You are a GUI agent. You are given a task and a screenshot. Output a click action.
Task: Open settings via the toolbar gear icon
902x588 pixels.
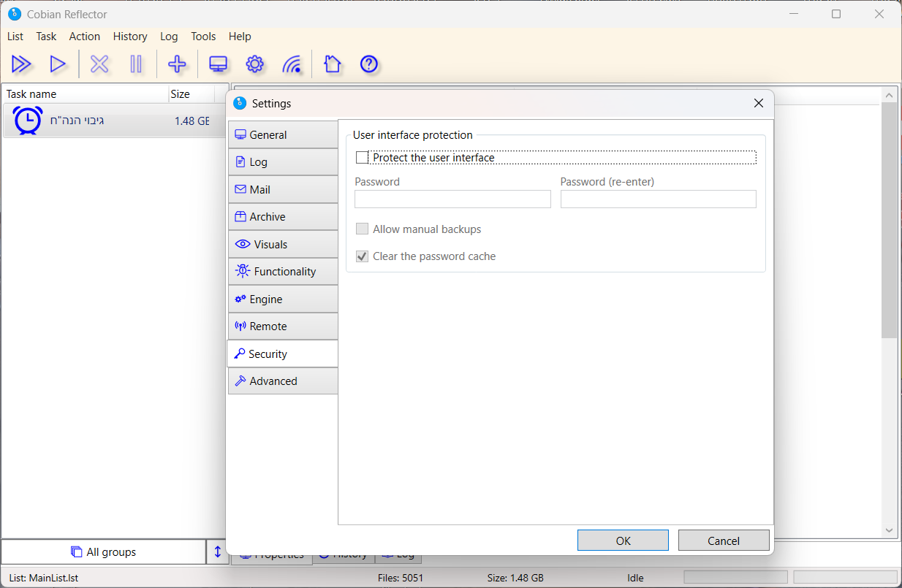coord(254,64)
